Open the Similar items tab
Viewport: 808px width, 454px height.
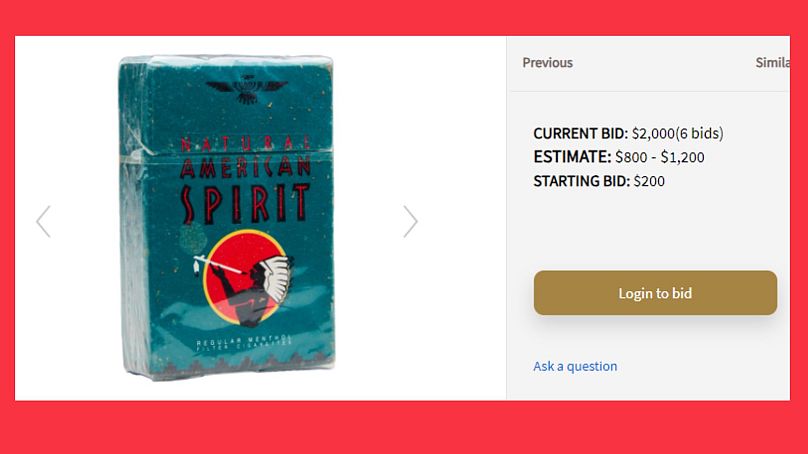[772, 62]
